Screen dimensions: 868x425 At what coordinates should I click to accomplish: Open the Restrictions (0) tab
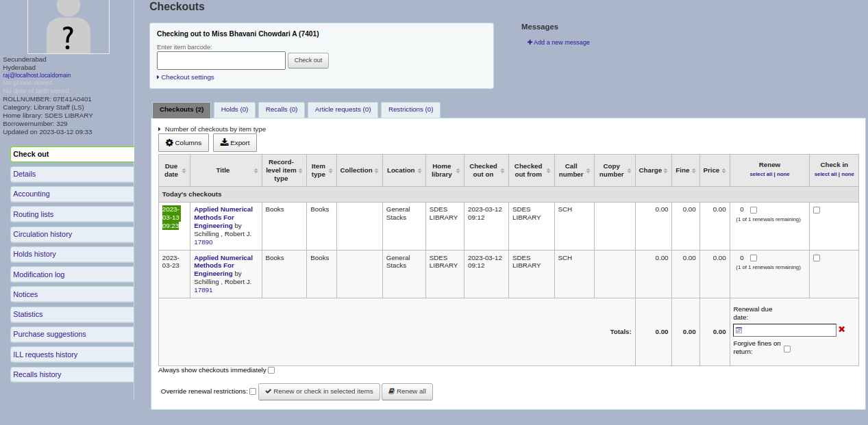click(410, 110)
